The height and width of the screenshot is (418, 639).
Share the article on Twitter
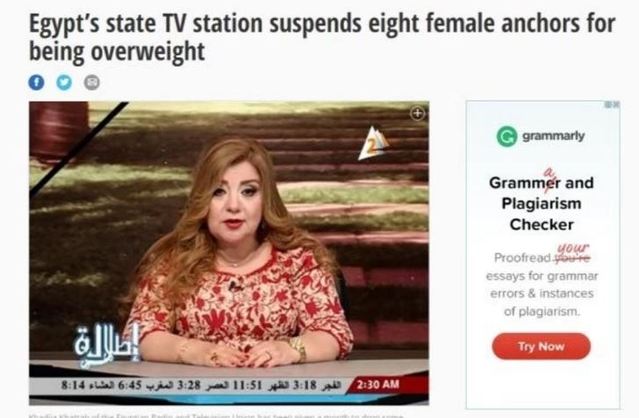(x=64, y=82)
